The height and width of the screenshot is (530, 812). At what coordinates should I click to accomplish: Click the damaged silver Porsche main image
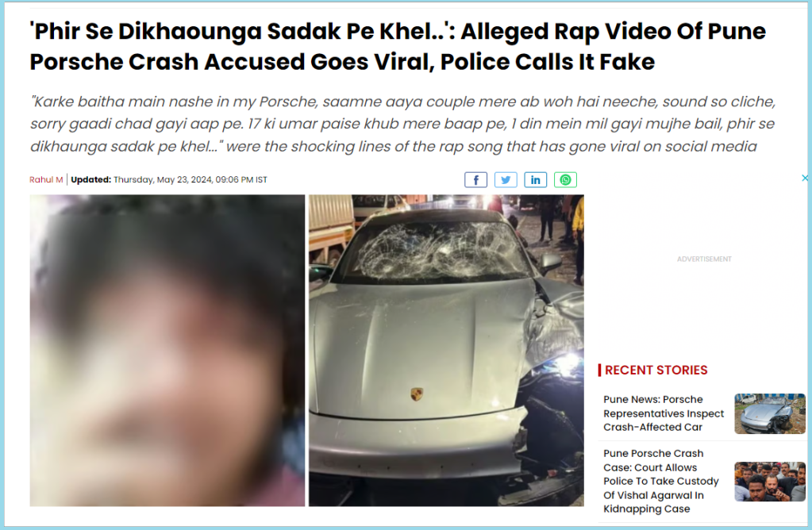tap(446, 351)
